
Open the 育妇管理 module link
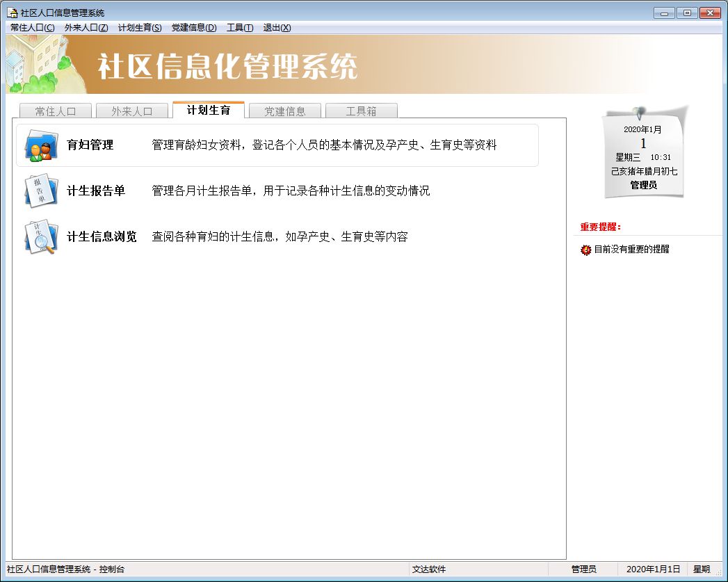point(90,145)
